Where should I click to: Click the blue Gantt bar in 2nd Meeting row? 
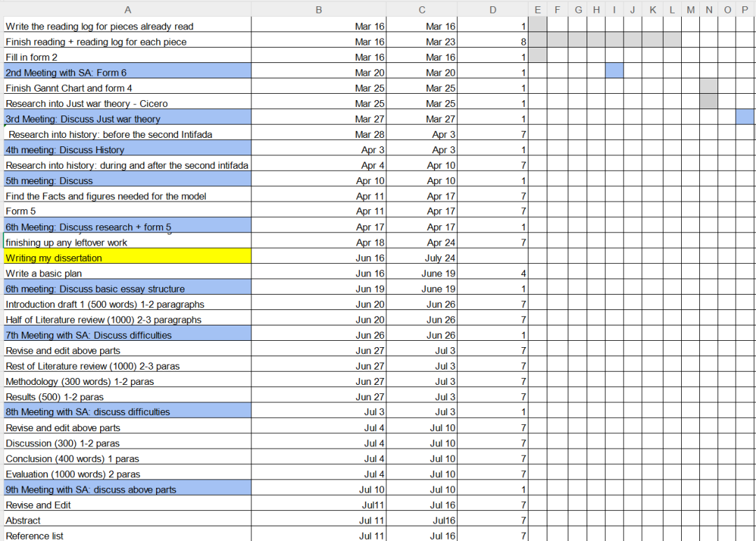[x=614, y=72]
